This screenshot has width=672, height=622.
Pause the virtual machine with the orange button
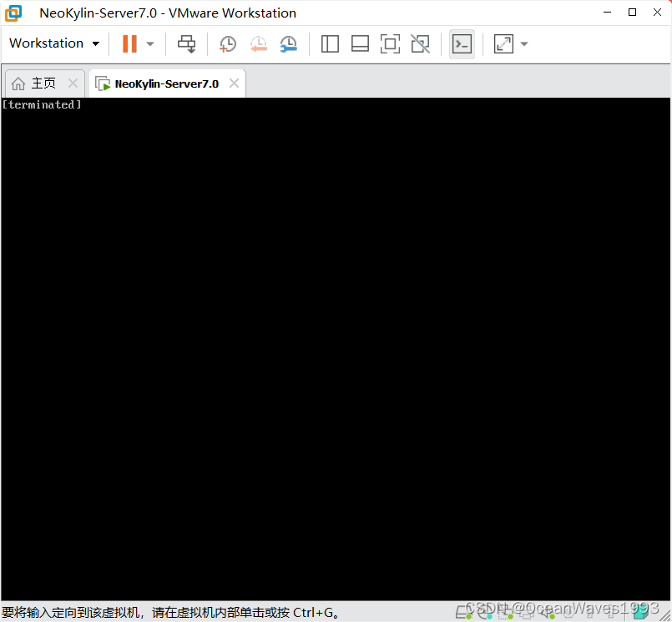(129, 43)
